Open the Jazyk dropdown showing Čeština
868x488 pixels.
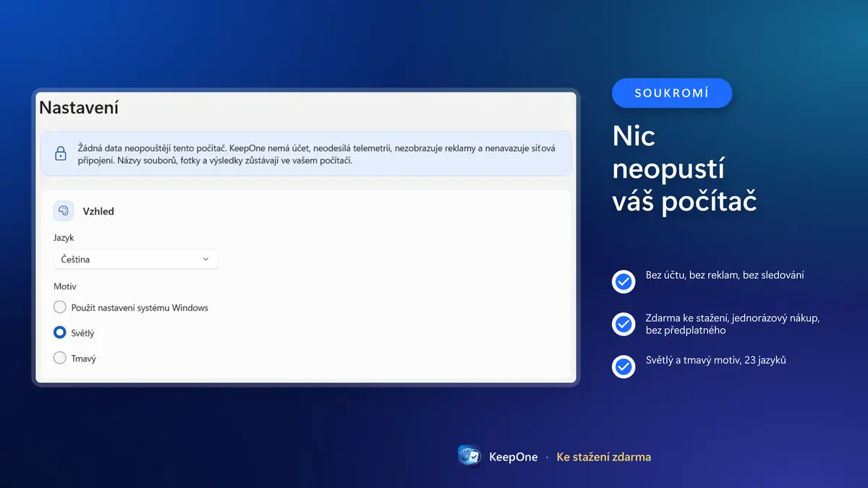point(136,259)
